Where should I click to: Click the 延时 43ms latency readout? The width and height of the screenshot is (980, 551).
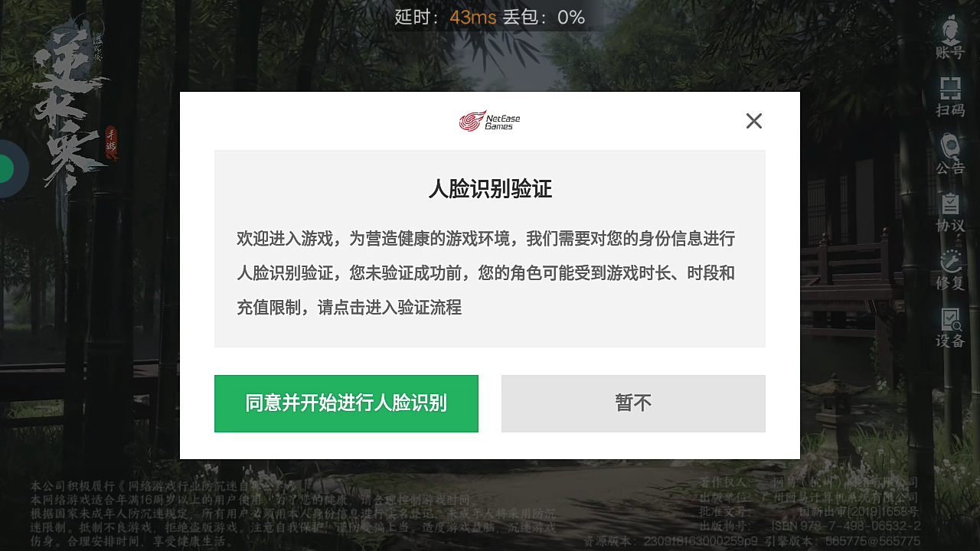point(446,17)
